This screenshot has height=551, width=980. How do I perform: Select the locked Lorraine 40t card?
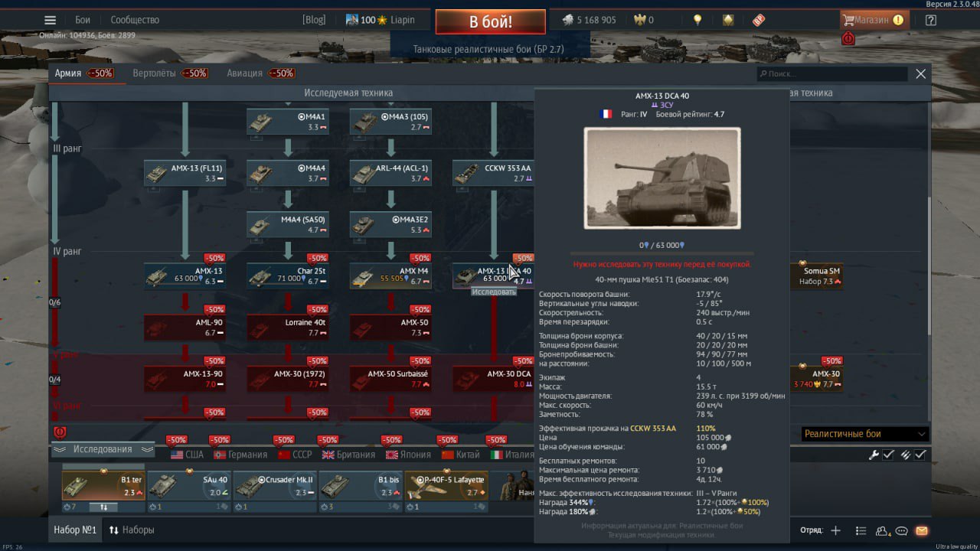pos(288,328)
